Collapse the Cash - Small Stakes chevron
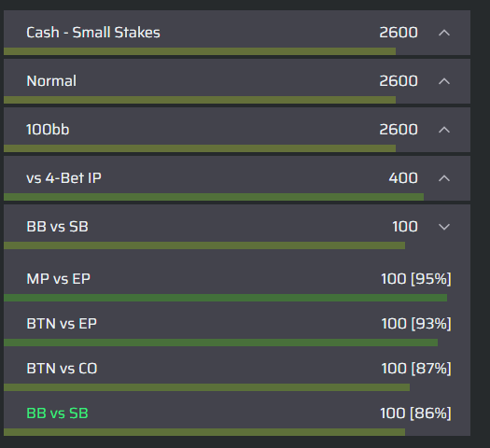The width and height of the screenshot is (490, 448). click(x=444, y=33)
